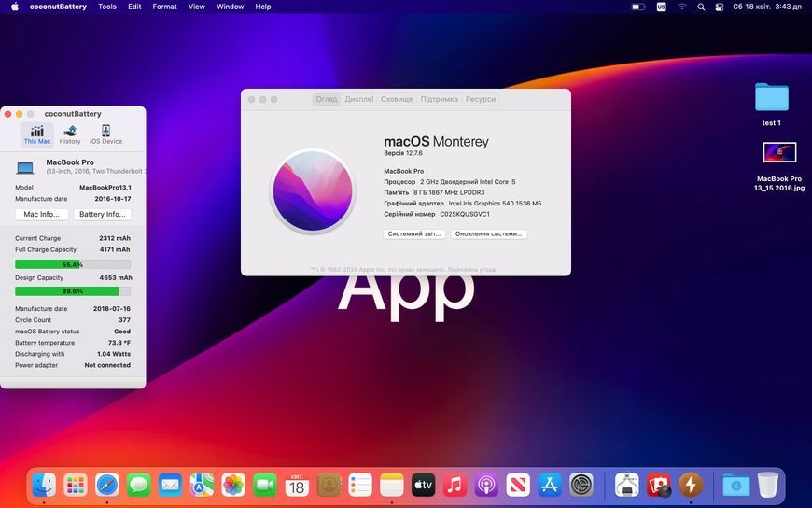Screen dimensions: 812x508
Task: Start FaceTime from the Dock
Action: [x=265, y=486]
